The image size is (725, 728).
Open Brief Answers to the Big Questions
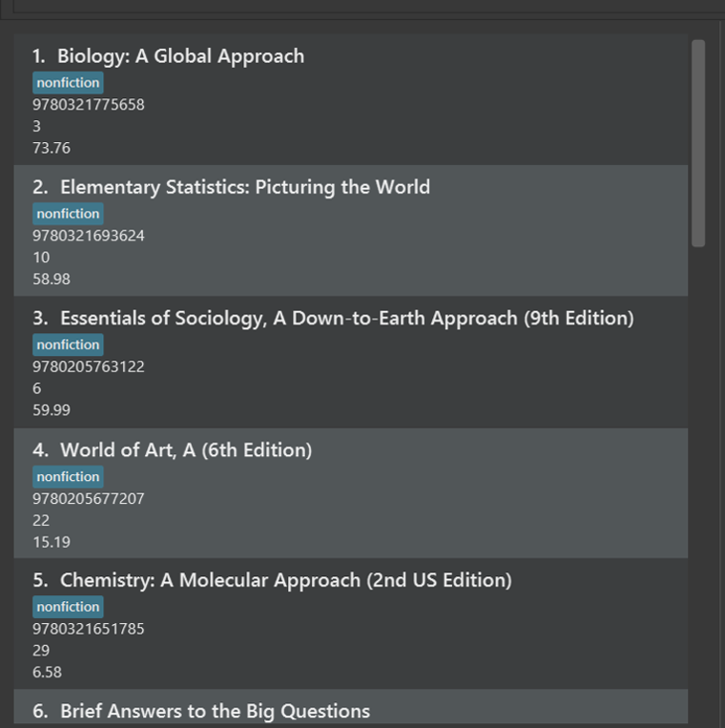[x=215, y=711]
